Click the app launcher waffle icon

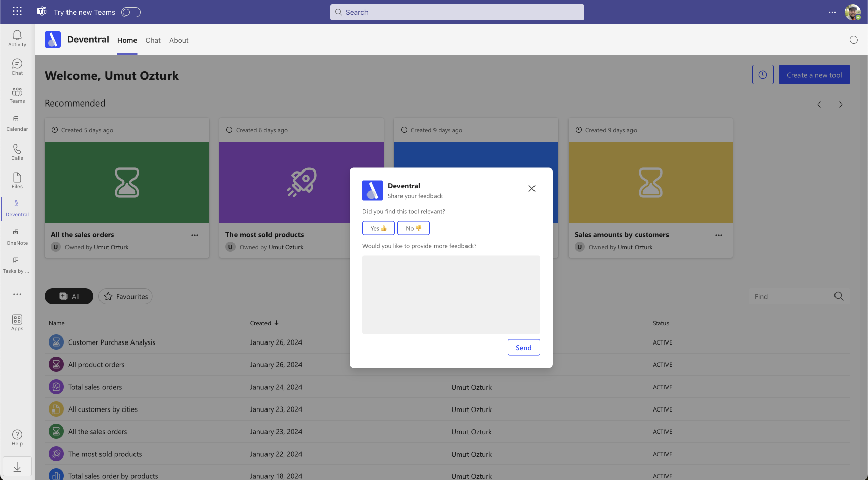17,11
